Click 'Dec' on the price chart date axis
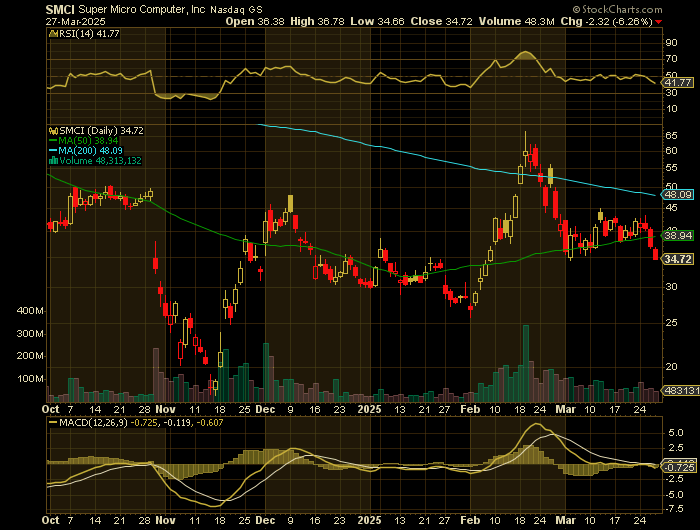The width and height of the screenshot is (700, 530). pos(265,409)
